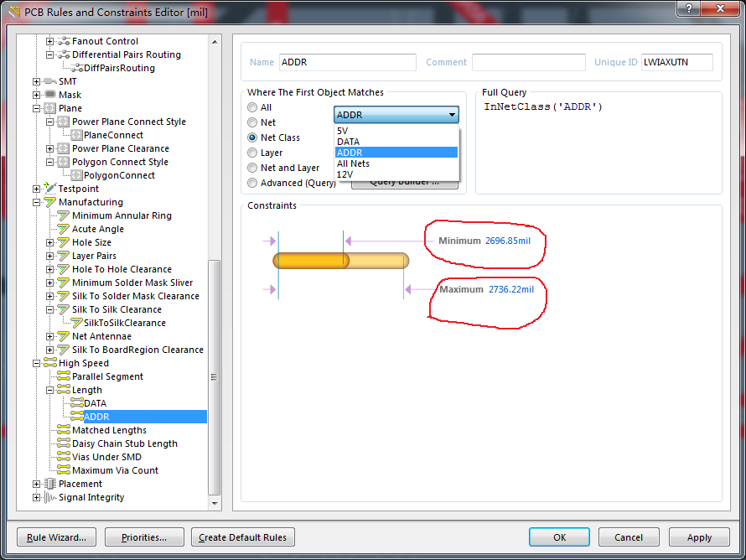This screenshot has height=560, width=746.
Task: Choose DATA from the net class list
Action: (396, 142)
